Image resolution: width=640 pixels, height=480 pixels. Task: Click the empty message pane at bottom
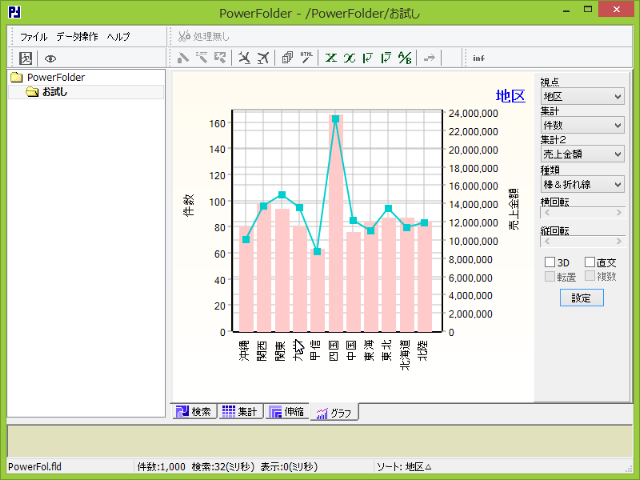pyautogui.click(x=320, y=441)
